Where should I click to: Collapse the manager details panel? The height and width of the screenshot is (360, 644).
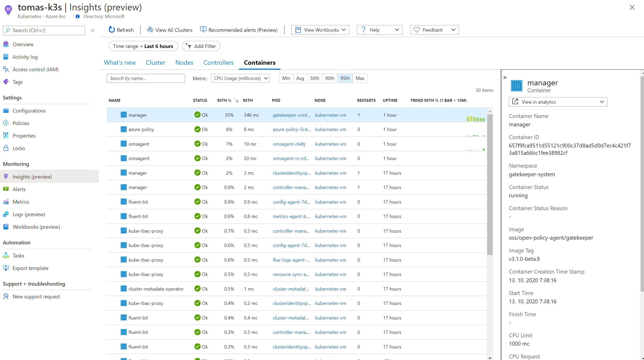[505, 78]
